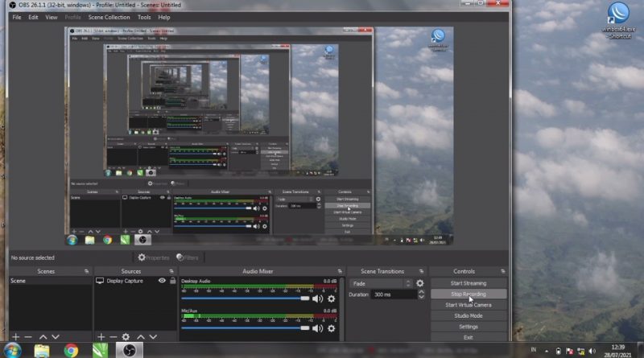Enable Studio Mode
The height and width of the screenshot is (358, 644).
(469, 315)
